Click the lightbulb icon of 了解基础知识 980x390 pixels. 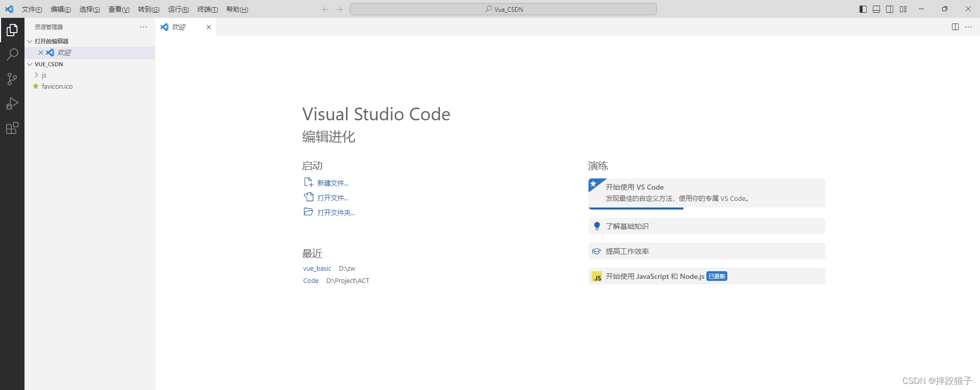(597, 226)
